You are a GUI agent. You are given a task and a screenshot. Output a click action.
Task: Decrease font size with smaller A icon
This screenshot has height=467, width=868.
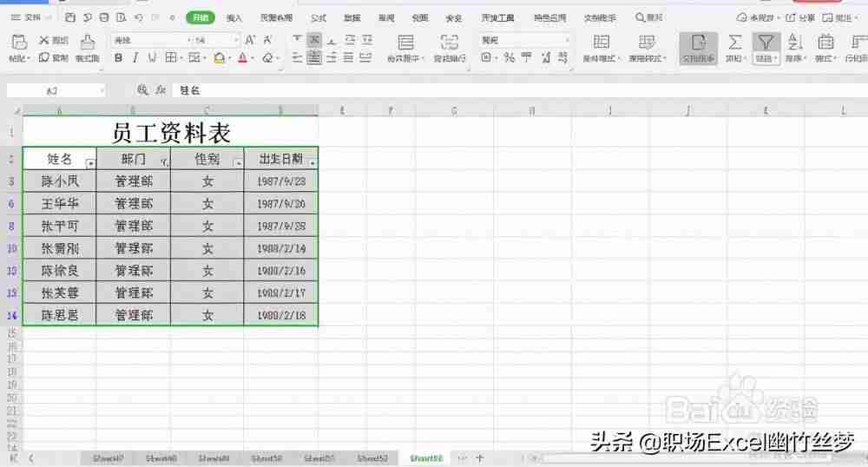[268, 40]
